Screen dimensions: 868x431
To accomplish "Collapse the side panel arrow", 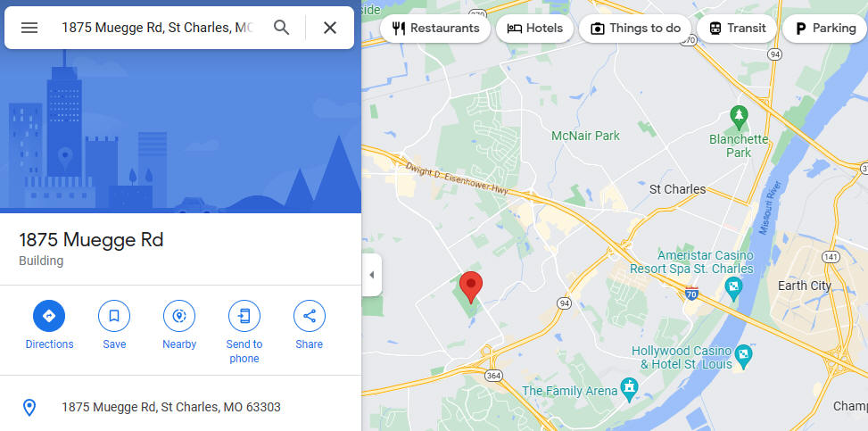I will (x=372, y=275).
